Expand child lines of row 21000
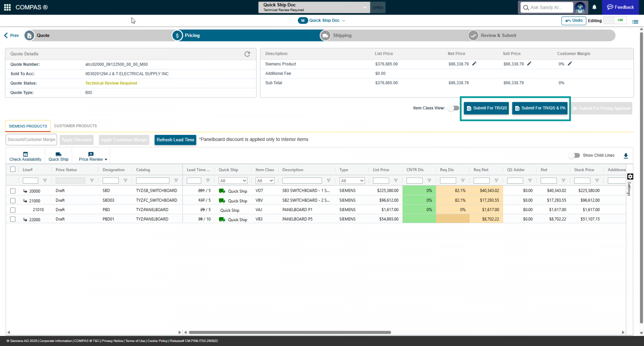Image resolution: width=644 pixels, height=346 pixels. pyautogui.click(x=25, y=201)
